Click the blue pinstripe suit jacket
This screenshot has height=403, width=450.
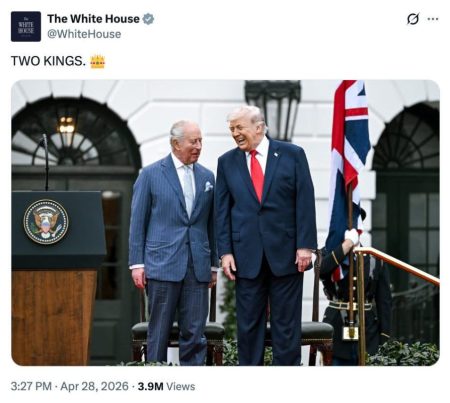(x=173, y=218)
